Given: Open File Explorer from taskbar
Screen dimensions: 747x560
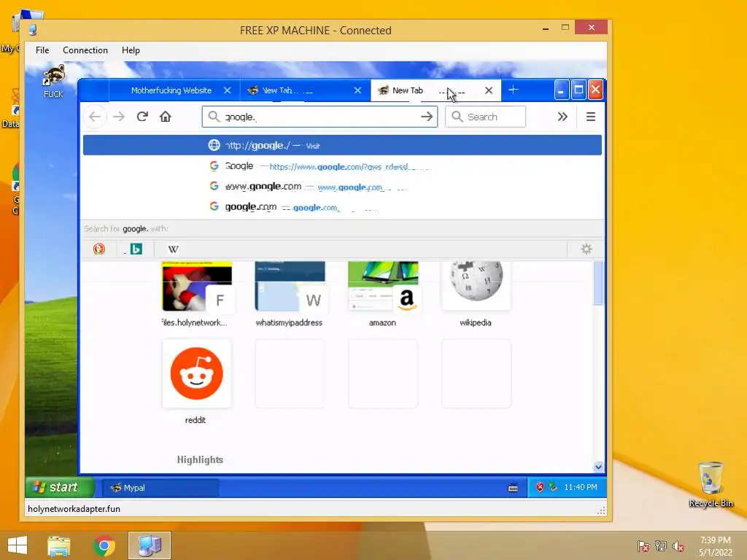Looking at the screenshot, I should click(x=59, y=545).
